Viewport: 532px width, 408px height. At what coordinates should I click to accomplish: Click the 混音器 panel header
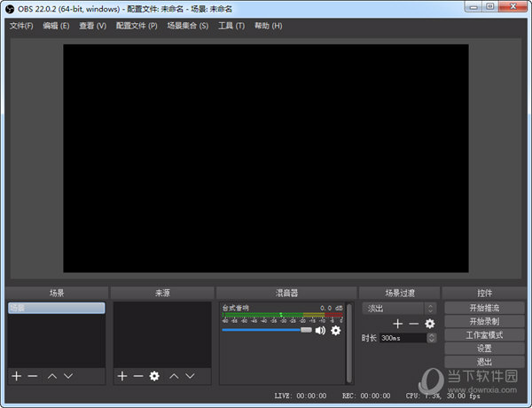[286, 293]
